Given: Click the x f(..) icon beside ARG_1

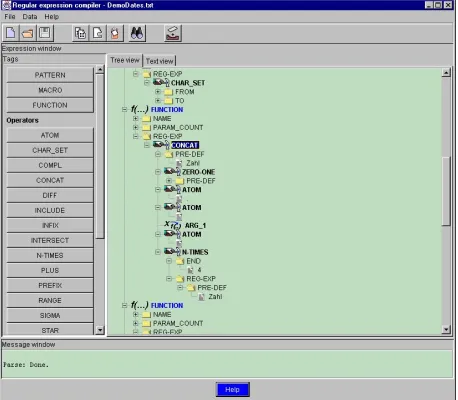Looking at the screenshot, I should 173,225.
